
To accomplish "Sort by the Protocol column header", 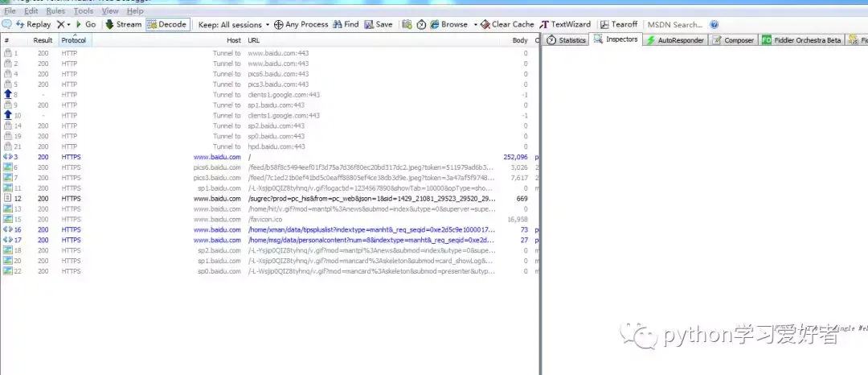I will (x=74, y=40).
